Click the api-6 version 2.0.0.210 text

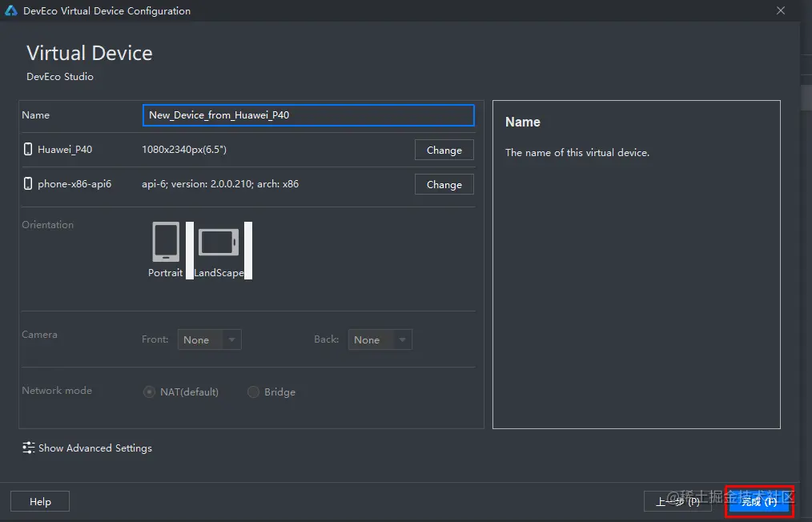220,184
